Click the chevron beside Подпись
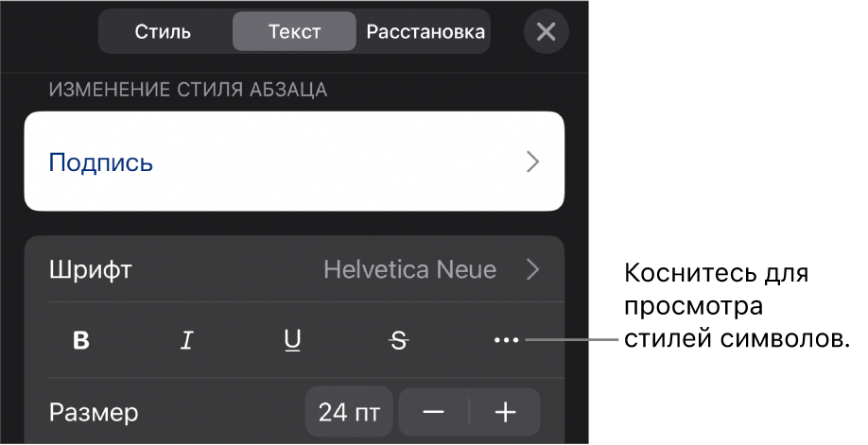This screenshot has width=868, height=445. click(533, 163)
